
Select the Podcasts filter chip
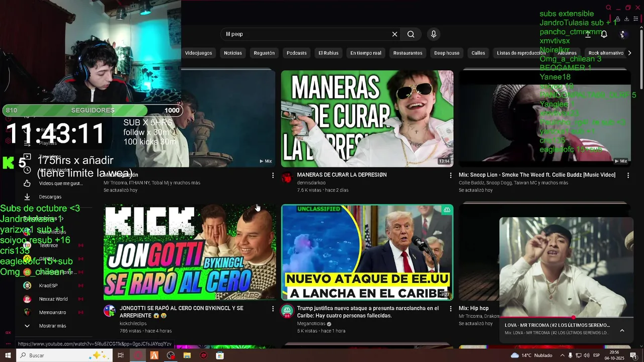tap(296, 53)
